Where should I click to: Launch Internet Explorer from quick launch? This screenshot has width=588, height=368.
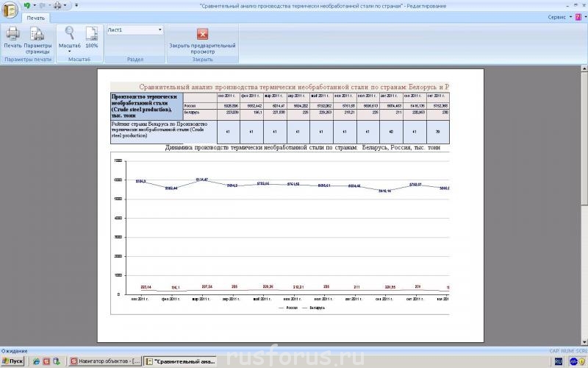click(35, 361)
